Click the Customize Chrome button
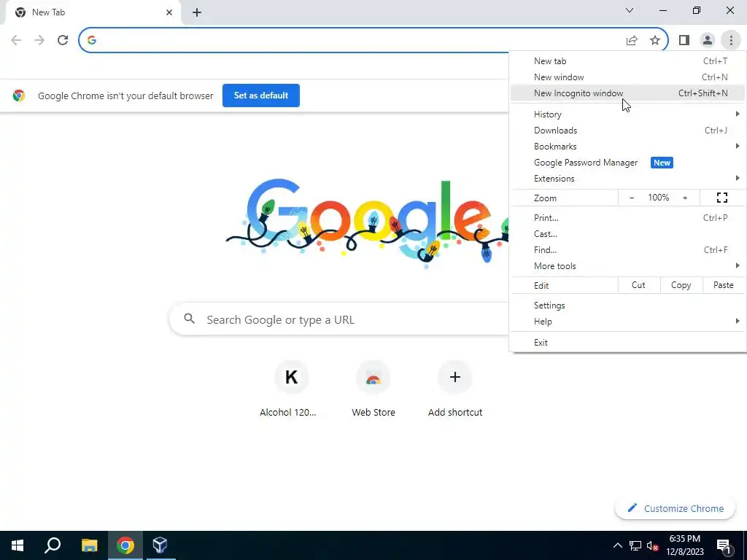Image resolution: width=747 pixels, height=560 pixels. (x=675, y=508)
